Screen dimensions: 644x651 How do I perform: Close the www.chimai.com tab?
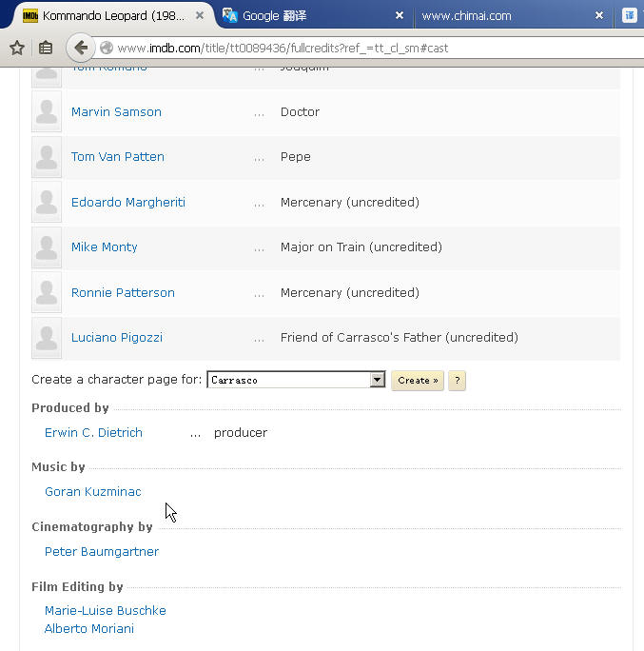(598, 15)
